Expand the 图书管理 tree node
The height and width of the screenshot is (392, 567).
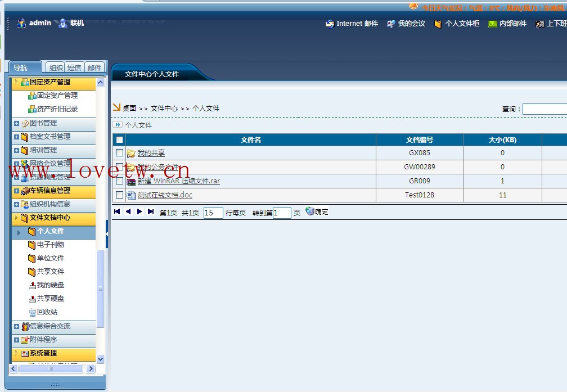click(x=16, y=123)
